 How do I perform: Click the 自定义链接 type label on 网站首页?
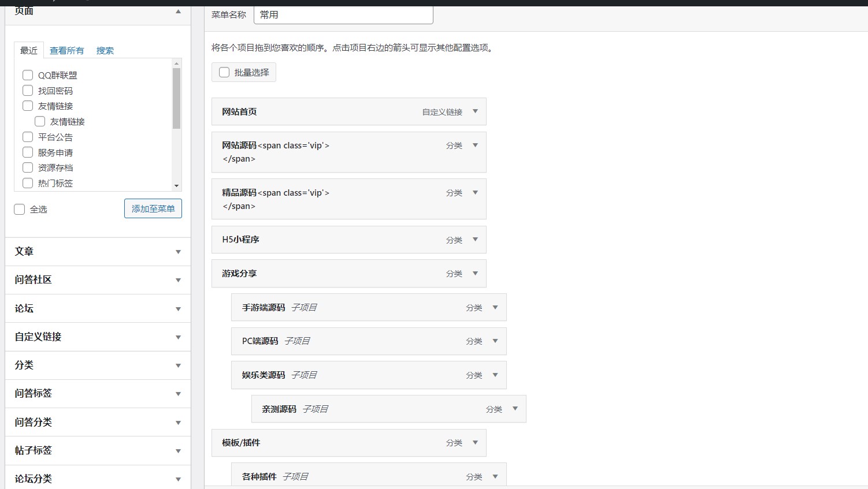click(x=442, y=112)
